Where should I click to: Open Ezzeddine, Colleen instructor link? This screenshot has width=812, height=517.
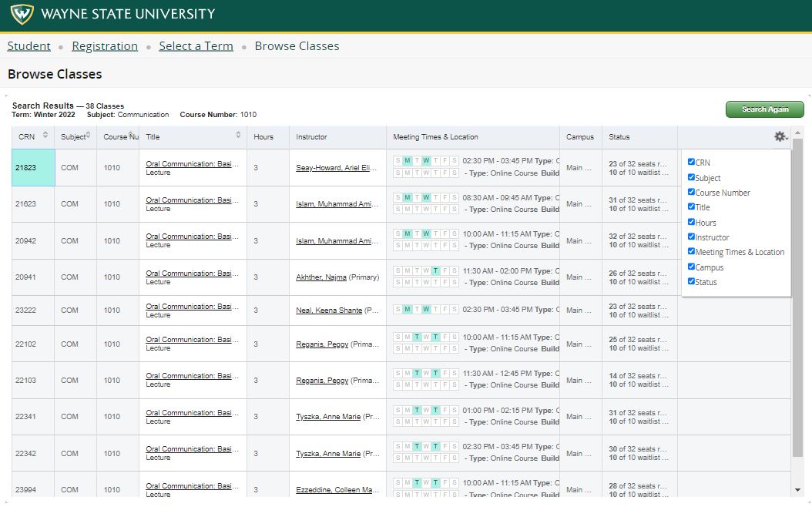click(x=337, y=489)
